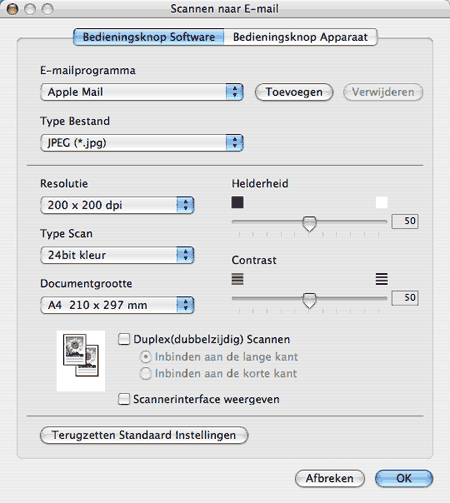
Task: Enable Duplex(dubbelzijdig) Scannen checkbox
Action: tap(124, 339)
